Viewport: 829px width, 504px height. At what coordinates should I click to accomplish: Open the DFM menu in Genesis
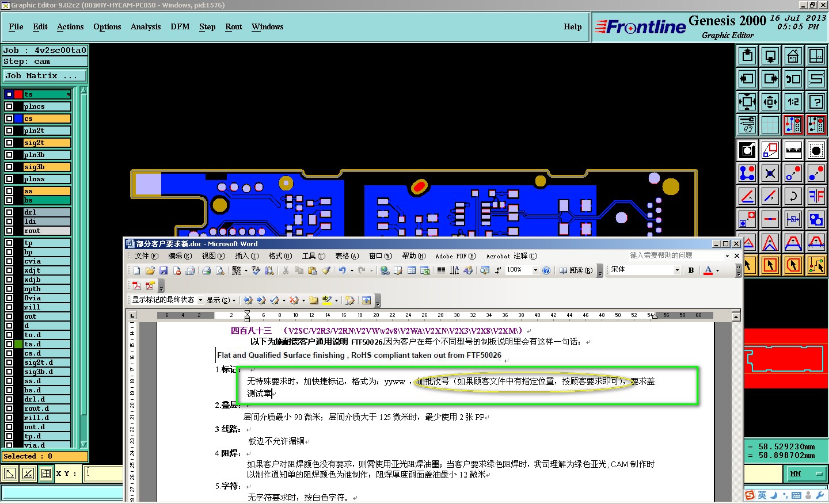180,26
